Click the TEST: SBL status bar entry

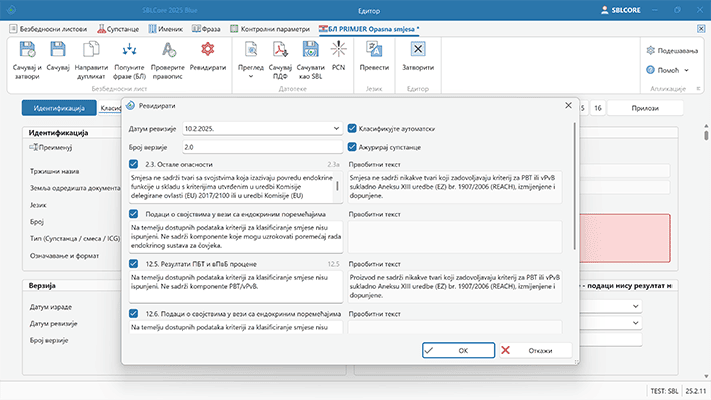(x=664, y=391)
